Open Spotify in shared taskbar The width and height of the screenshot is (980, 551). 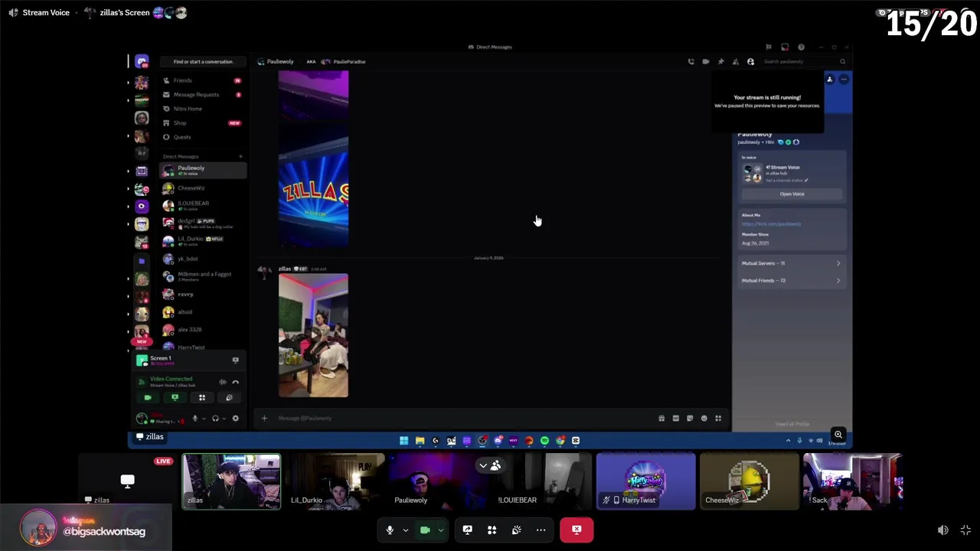click(544, 441)
